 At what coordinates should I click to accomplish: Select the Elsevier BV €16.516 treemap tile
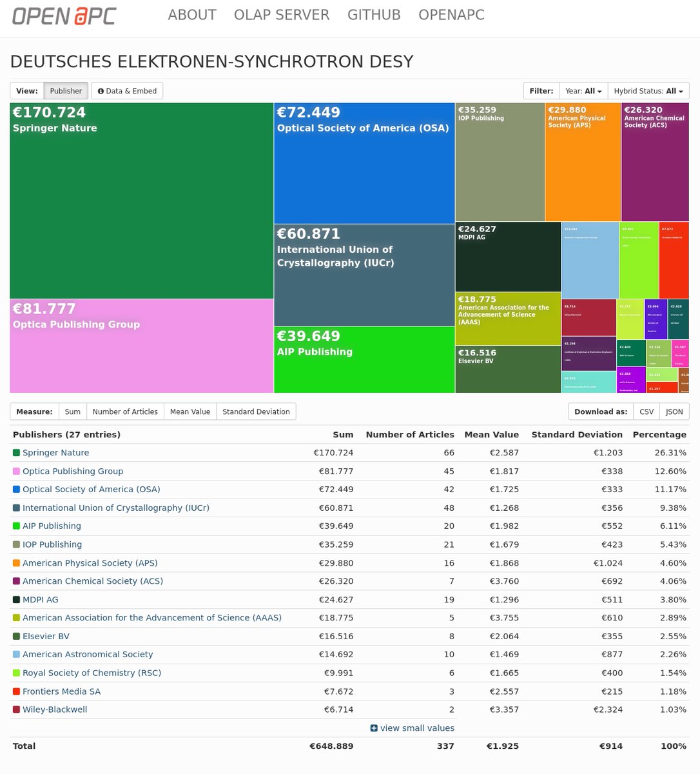click(508, 369)
